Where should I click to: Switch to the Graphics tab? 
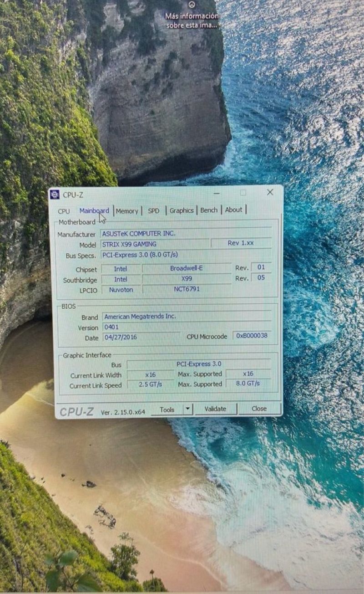(182, 210)
